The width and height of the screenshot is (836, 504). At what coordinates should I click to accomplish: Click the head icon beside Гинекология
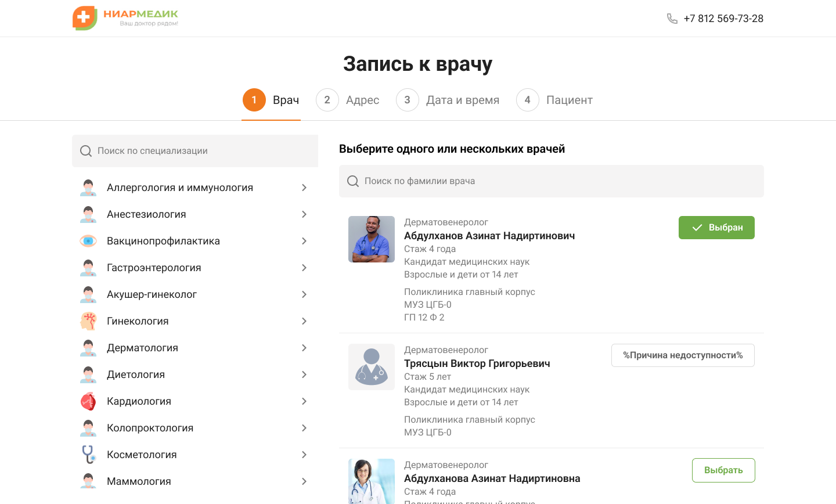pos(88,321)
